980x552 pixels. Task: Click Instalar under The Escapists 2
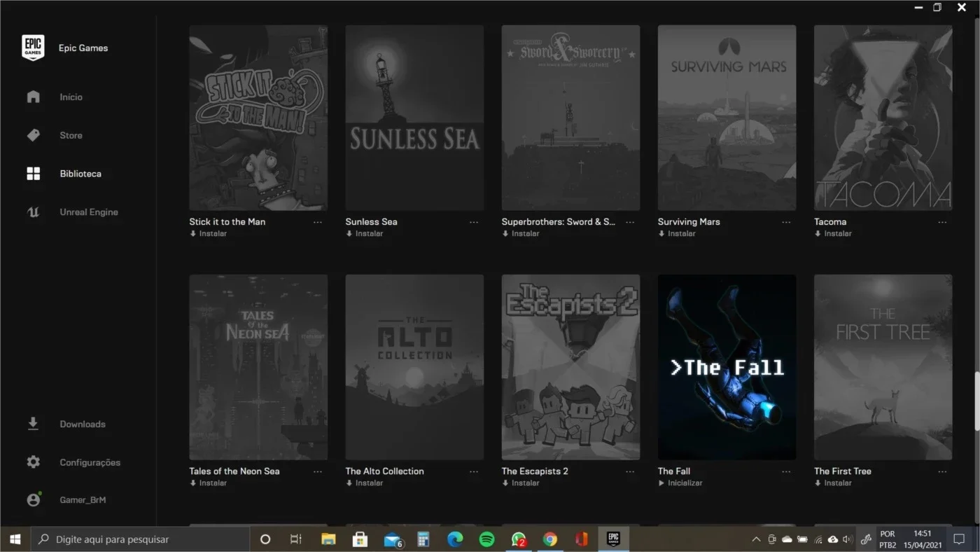point(520,483)
